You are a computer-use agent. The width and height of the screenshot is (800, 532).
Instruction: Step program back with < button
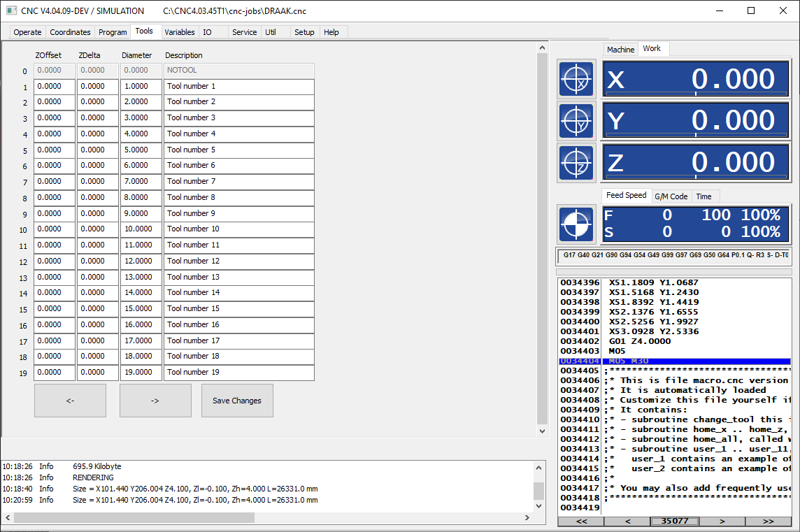[x=627, y=522]
